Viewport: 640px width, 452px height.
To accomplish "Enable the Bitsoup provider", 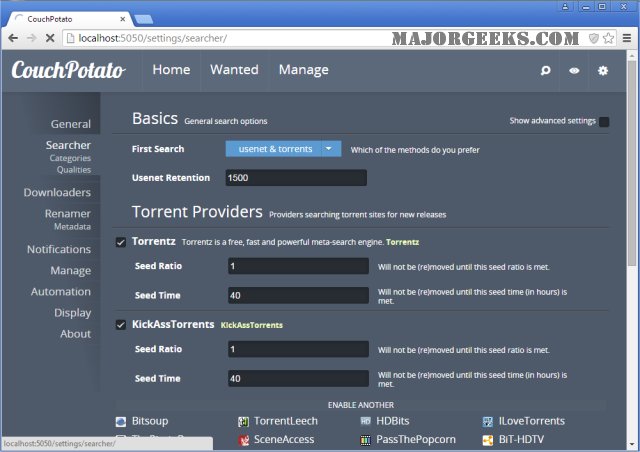I will coord(150,421).
